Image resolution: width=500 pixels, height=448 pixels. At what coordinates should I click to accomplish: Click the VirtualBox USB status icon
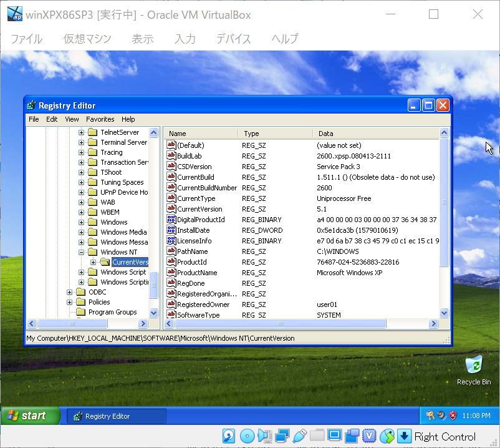tap(299, 436)
